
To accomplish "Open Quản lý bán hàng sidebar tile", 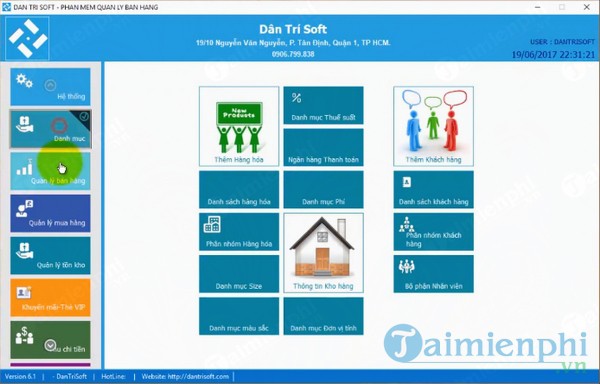I will pyautogui.click(x=50, y=171).
